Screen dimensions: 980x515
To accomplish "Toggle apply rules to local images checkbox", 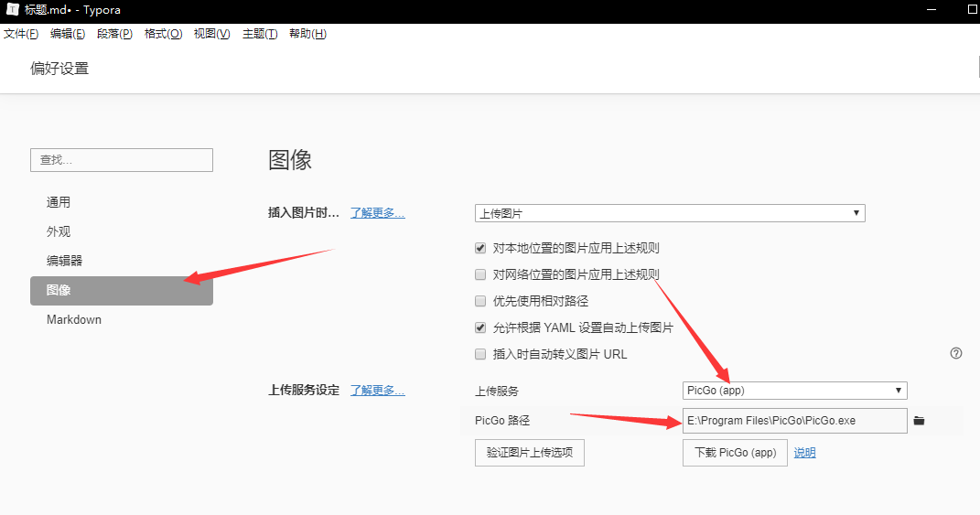I will tap(480, 248).
